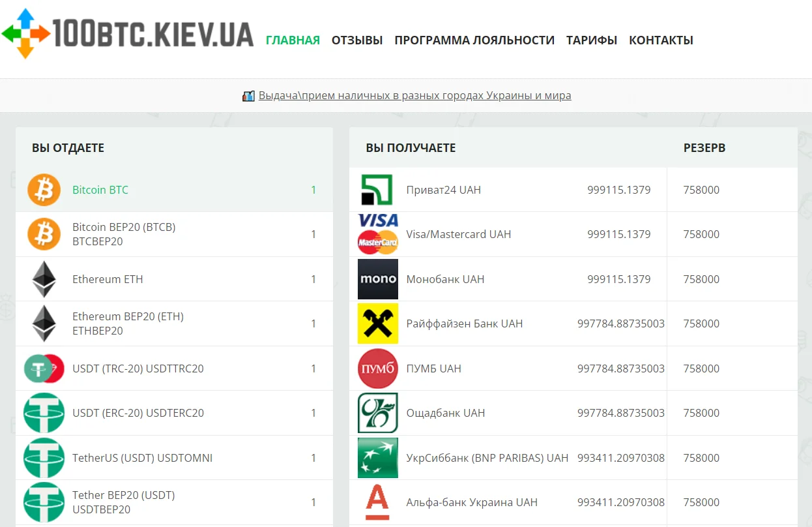This screenshot has height=527, width=812.
Task: Click the Приват24 green bank logo
Action: 377,190
